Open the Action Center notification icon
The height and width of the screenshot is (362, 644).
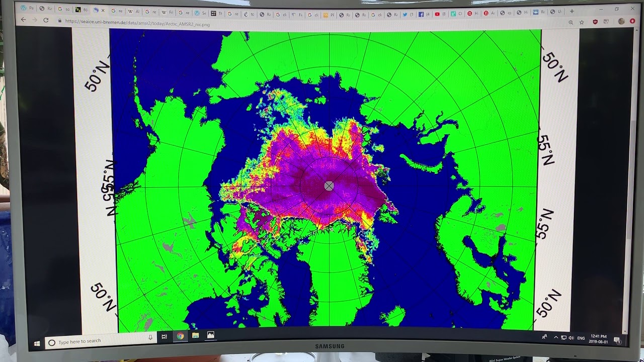coord(617,340)
